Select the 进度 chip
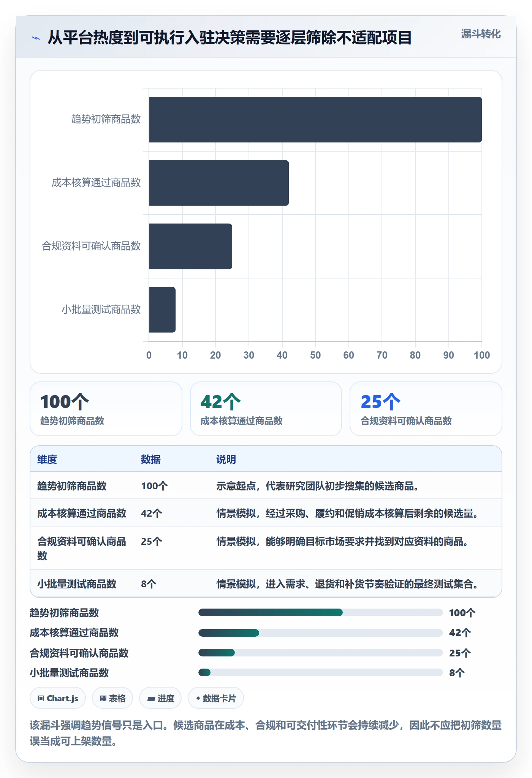Screen dimensions: 532x778 (160, 698)
